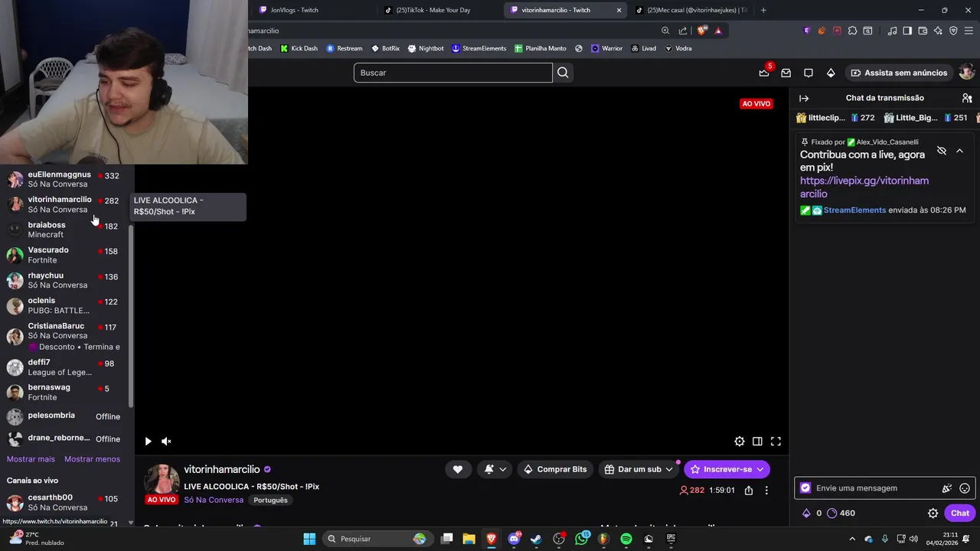Click the Windows Start button
Image resolution: width=980 pixels, height=551 pixels.
(x=309, y=539)
